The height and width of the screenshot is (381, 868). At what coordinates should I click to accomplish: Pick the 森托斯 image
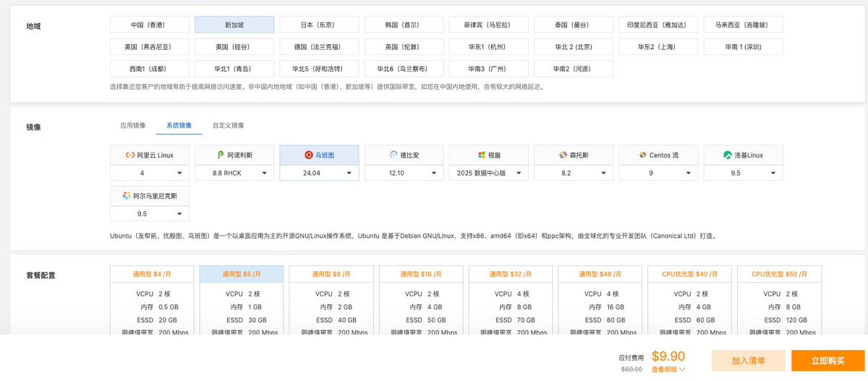574,155
